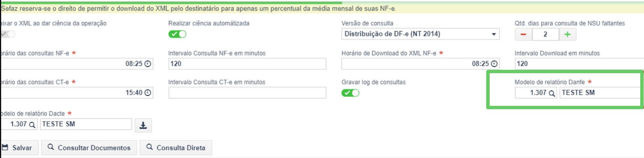Image resolution: width=644 pixels, height=158 pixels.
Task: Open clock picker for Horário de Download XML
Action: pos(494,64)
